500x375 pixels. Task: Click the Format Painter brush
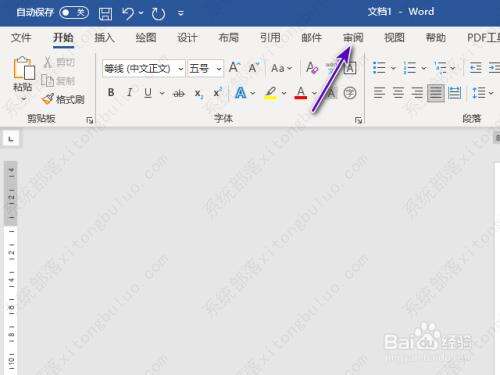pyautogui.click(x=64, y=99)
